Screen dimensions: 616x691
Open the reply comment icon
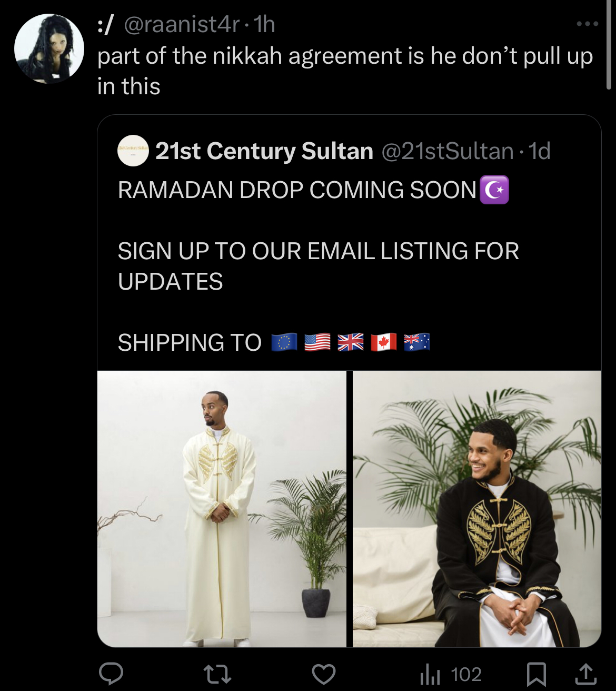click(111, 673)
